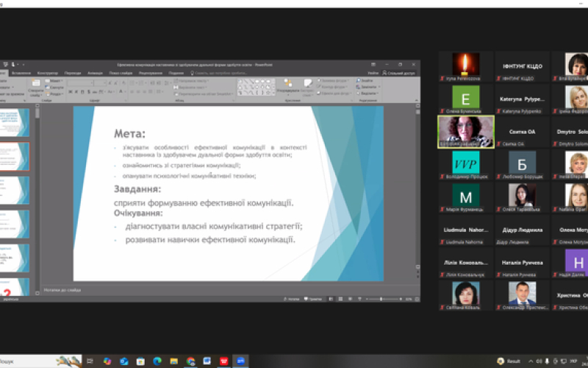
Task: Switch to the Анімація ribbon tab
Action: pos(96,73)
